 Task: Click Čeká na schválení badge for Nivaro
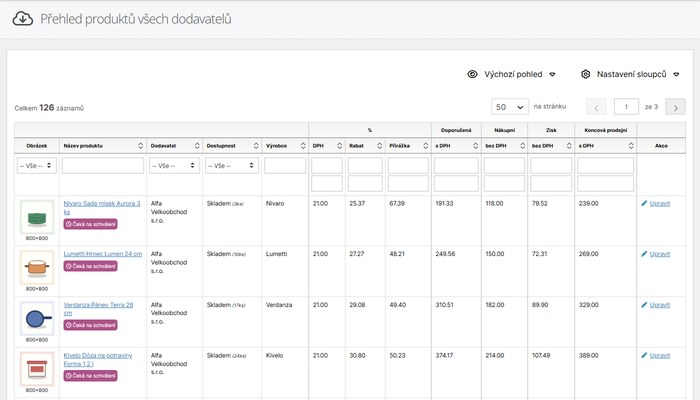click(x=90, y=224)
